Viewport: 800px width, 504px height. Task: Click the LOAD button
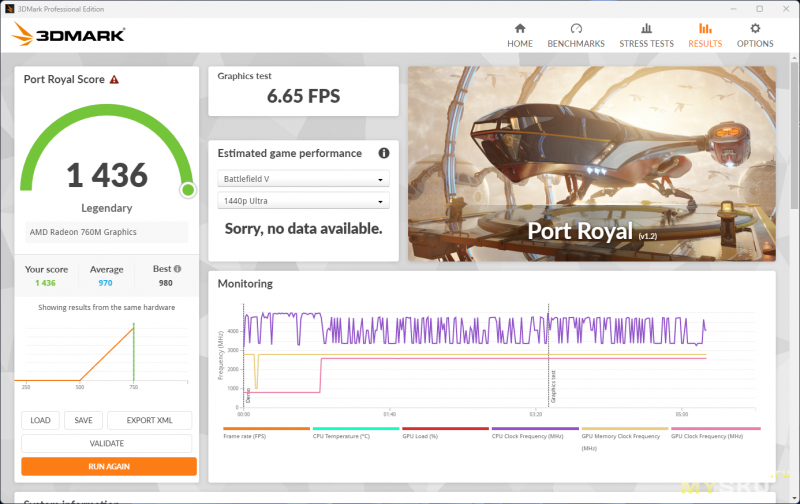pos(40,420)
